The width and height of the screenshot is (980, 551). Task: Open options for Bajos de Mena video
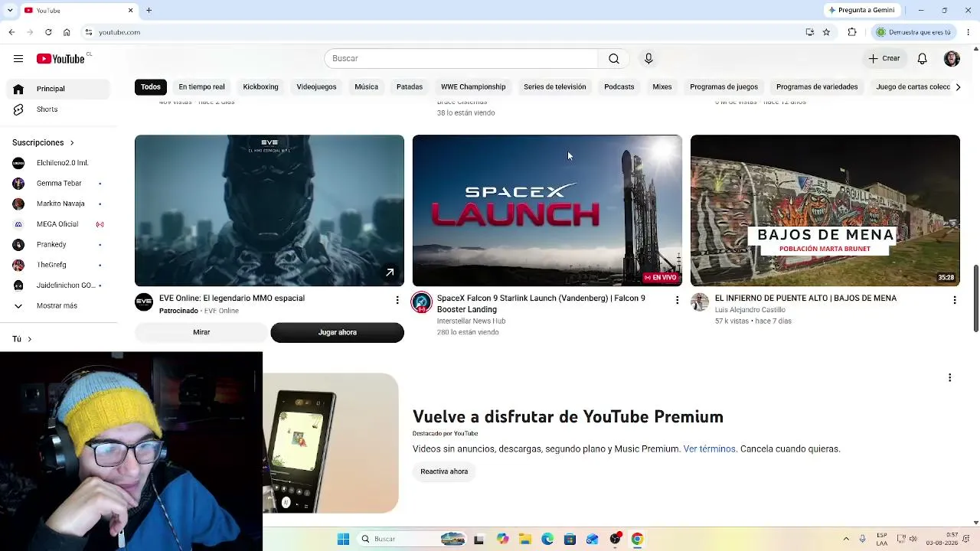pyautogui.click(x=955, y=300)
